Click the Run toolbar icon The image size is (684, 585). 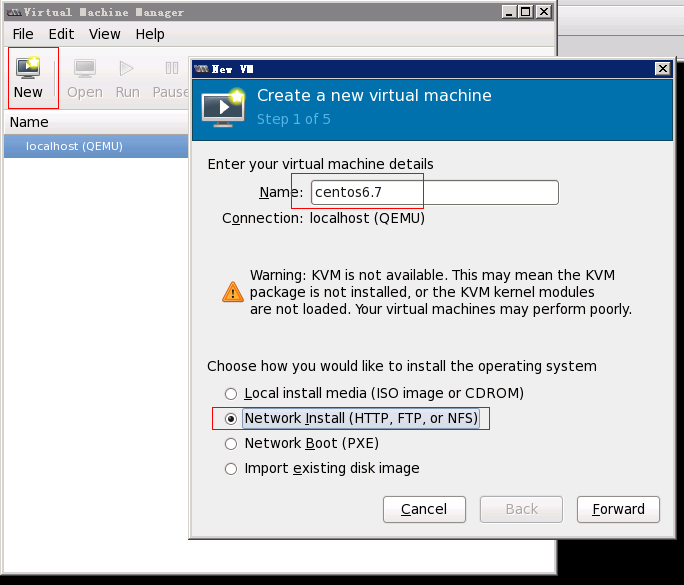[127, 68]
